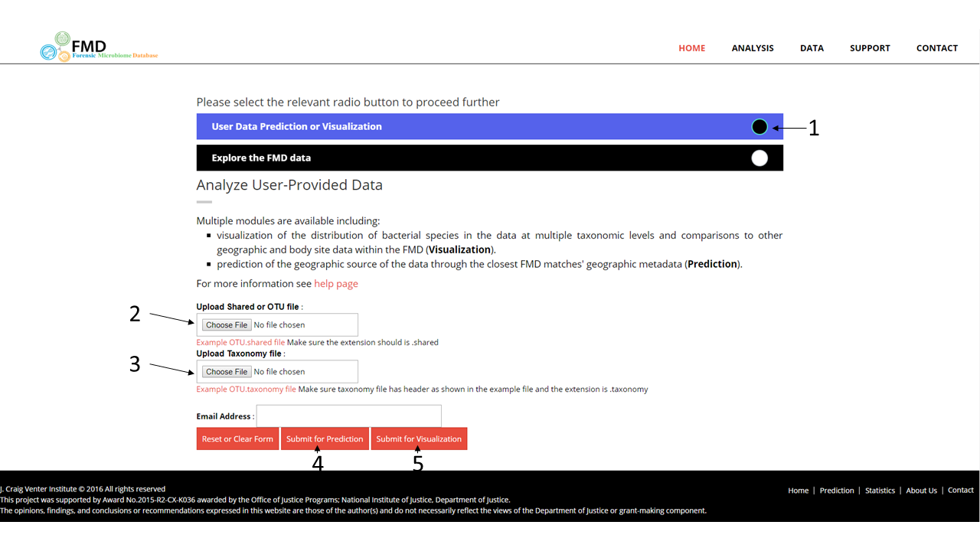Click the FMD Forensic Microbiome Database logo
The height and width of the screenshot is (551, 980).
coord(99,47)
